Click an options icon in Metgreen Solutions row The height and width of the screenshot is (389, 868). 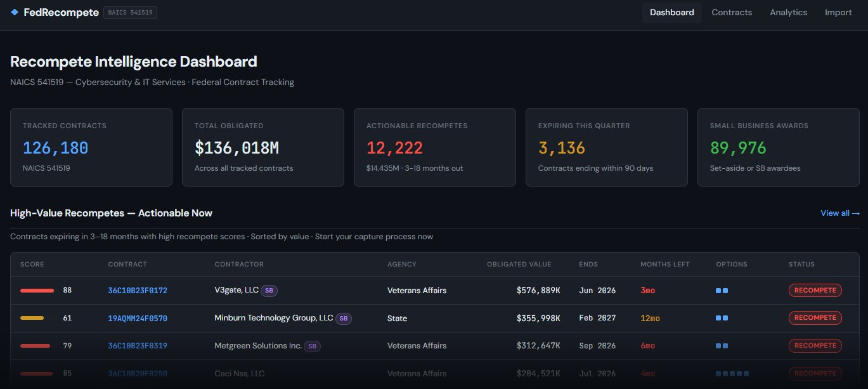719,346
